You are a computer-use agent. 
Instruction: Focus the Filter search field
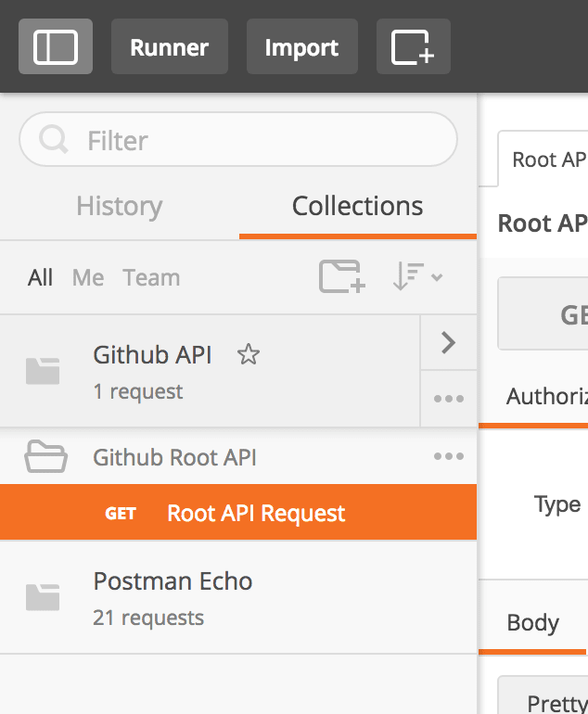pos(238,139)
